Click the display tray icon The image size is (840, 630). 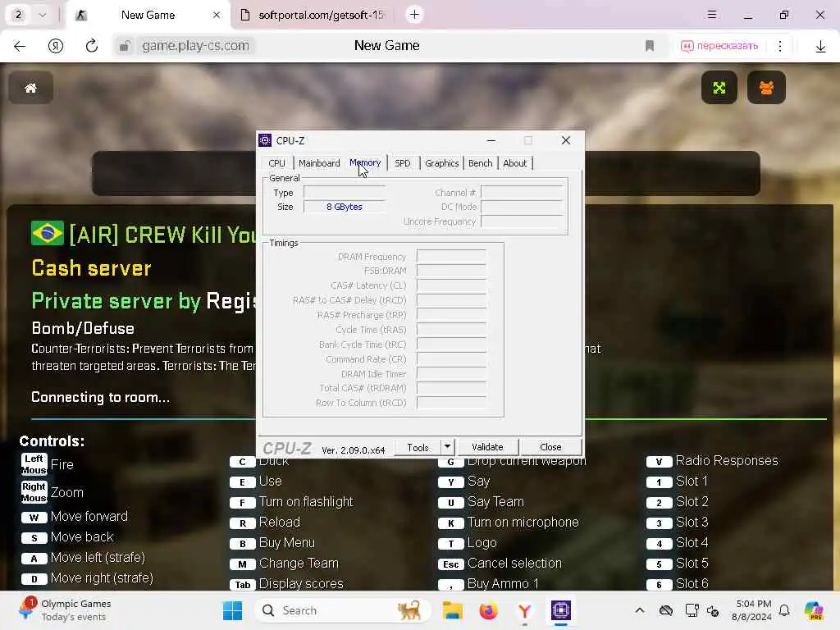coord(692,610)
